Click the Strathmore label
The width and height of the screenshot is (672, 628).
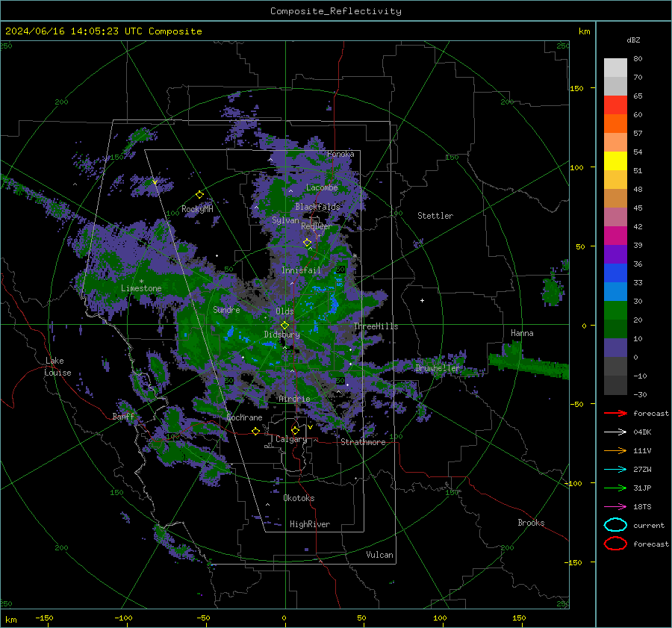click(x=363, y=442)
